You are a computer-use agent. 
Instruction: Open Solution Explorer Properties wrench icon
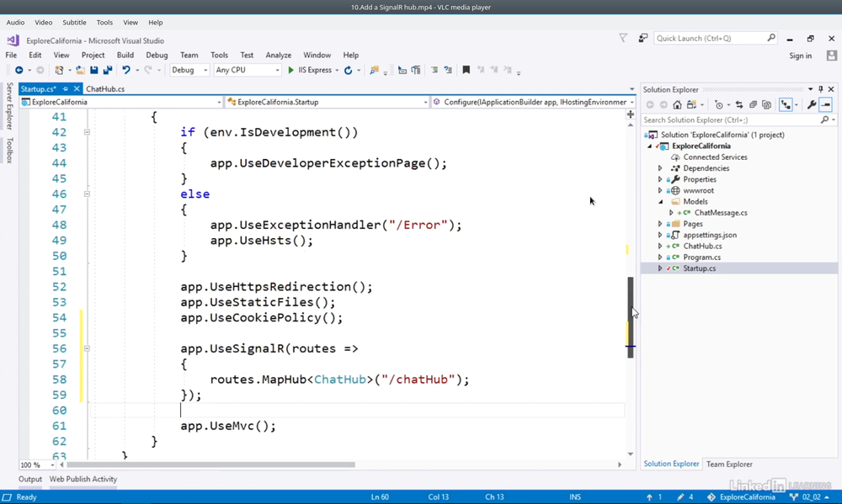812,104
